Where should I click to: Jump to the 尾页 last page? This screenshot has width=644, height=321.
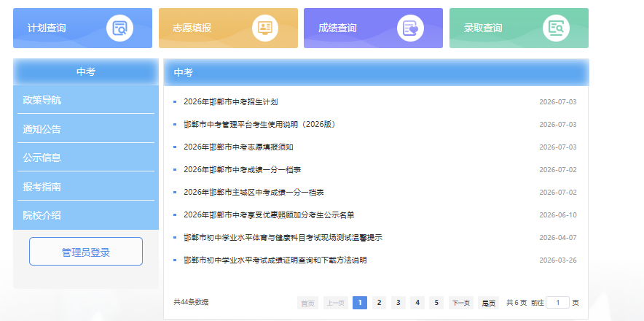(x=488, y=303)
